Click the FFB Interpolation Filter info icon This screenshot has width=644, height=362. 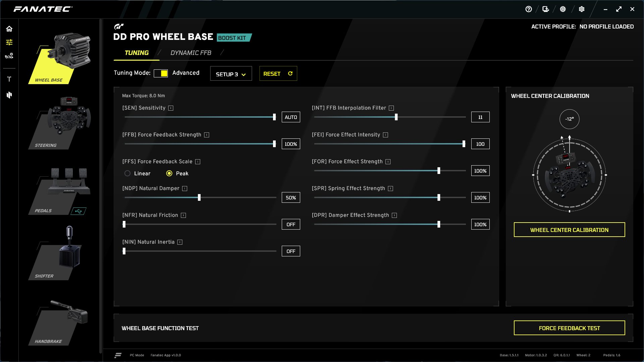(391, 108)
